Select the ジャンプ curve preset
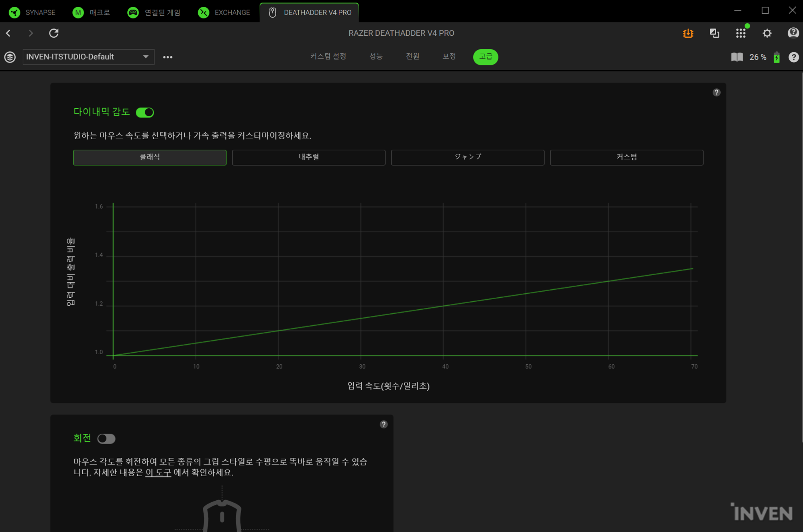Image resolution: width=803 pixels, height=532 pixels. (x=468, y=157)
